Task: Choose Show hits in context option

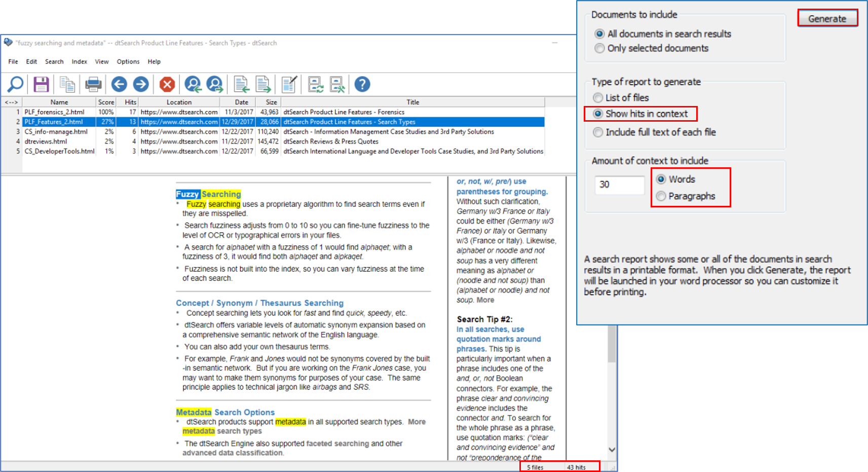Action: pyautogui.click(x=641, y=114)
